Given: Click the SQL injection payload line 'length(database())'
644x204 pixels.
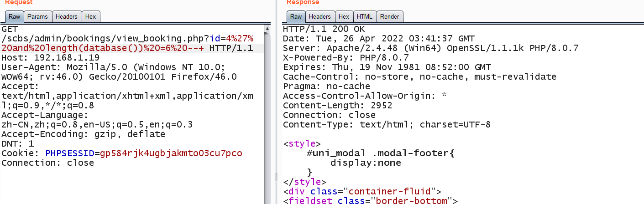Looking at the screenshot, I should [x=127, y=48].
